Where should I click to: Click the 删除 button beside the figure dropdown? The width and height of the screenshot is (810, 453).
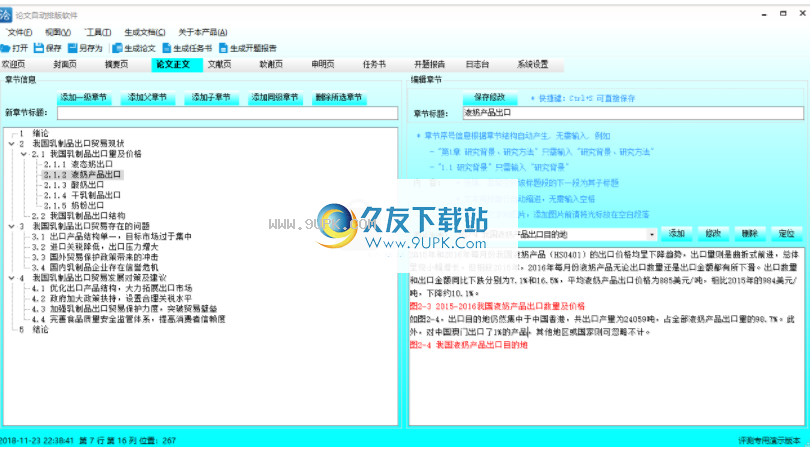coord(750,234)
